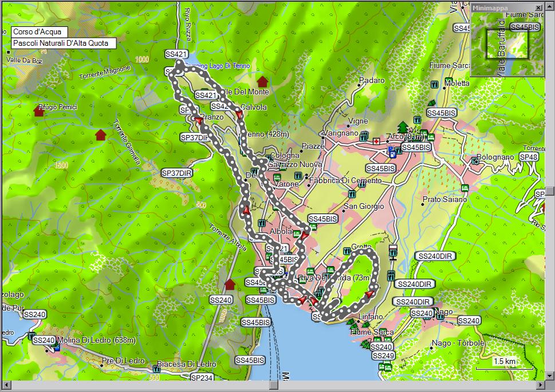Click the Torrente Magnone stream label
Image resolution: width=555 pixels, height=392 pixels.
[105, 72]
